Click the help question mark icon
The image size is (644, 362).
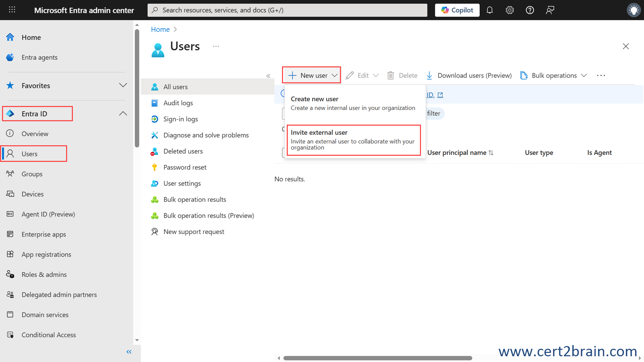coord(530,10)
